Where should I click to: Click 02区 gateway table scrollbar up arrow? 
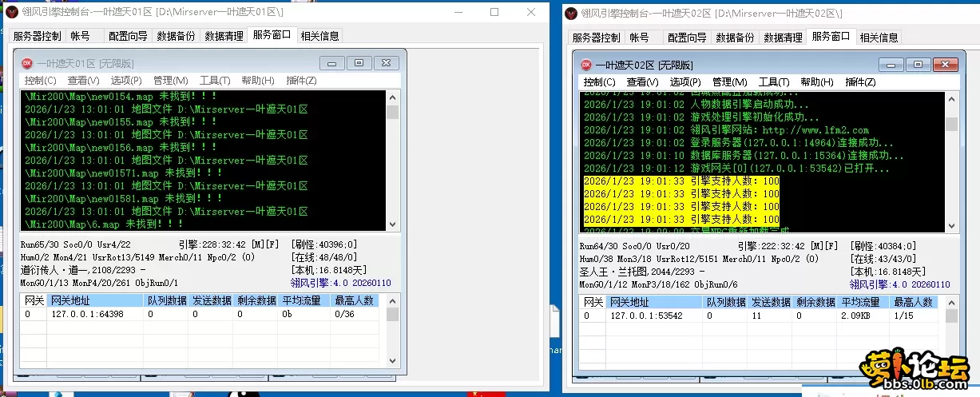tap(951, 302)
